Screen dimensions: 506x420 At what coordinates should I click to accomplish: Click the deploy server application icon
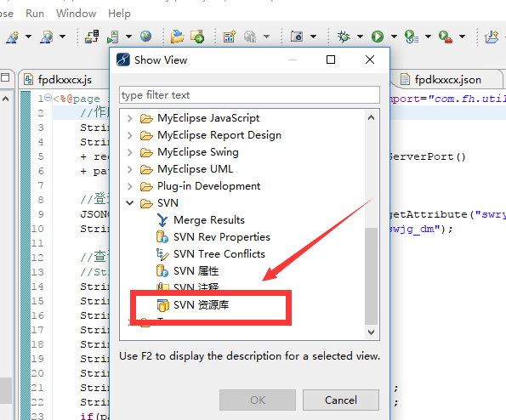click(92, 37)
